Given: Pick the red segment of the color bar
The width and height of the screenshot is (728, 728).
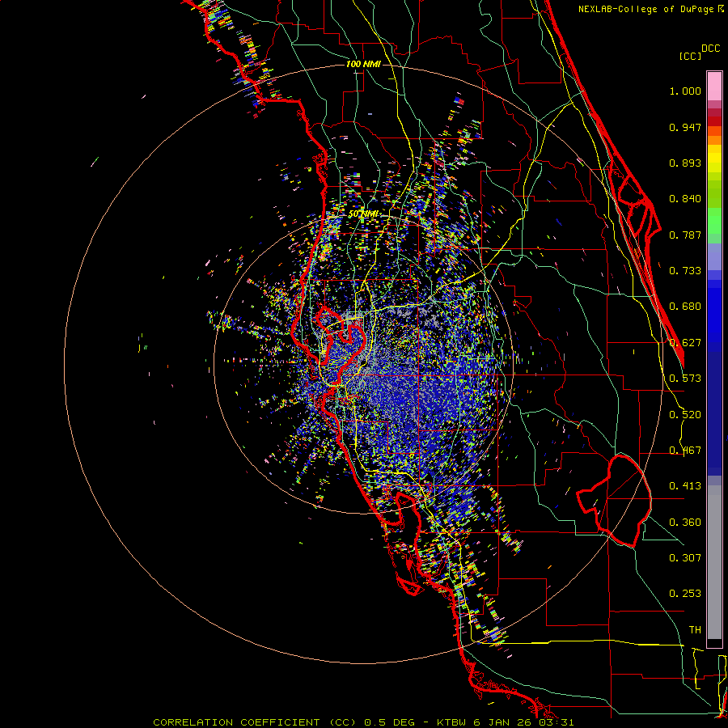Looking at the screenshot, I should pyautogui.click(x=714, y=121).
